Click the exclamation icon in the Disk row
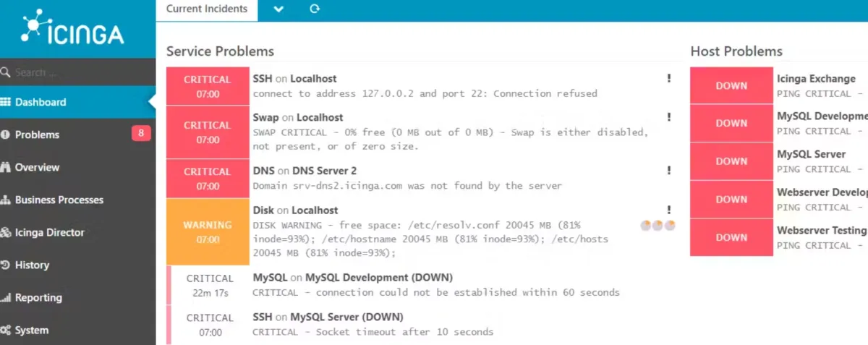 [669, 210]
